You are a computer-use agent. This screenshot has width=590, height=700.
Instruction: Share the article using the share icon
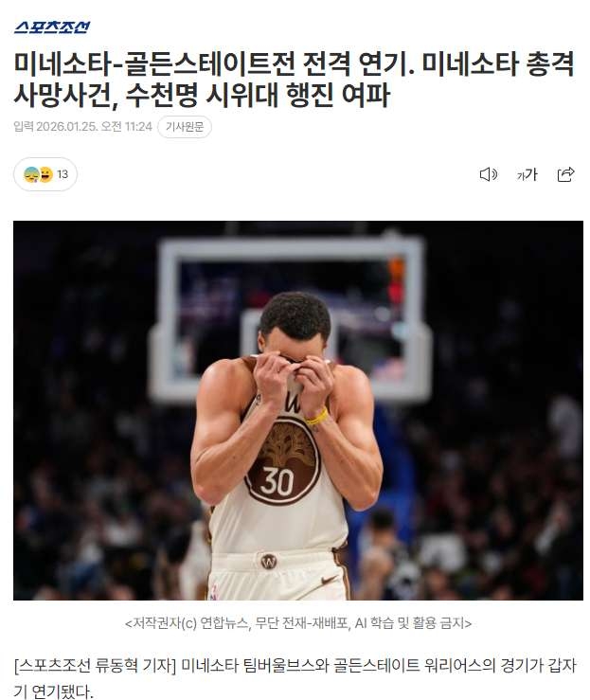566,174
